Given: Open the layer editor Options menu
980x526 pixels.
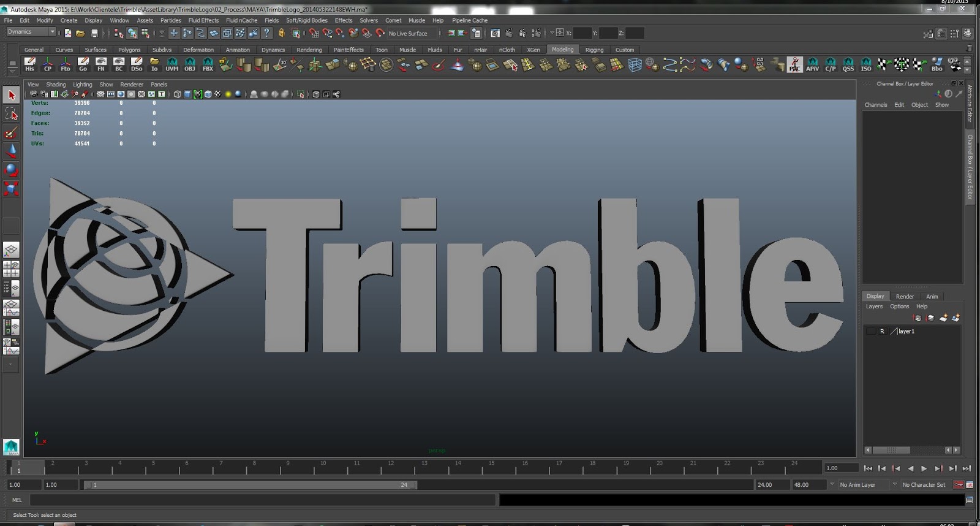Looking at the screenshot, I should click(899, 307).
